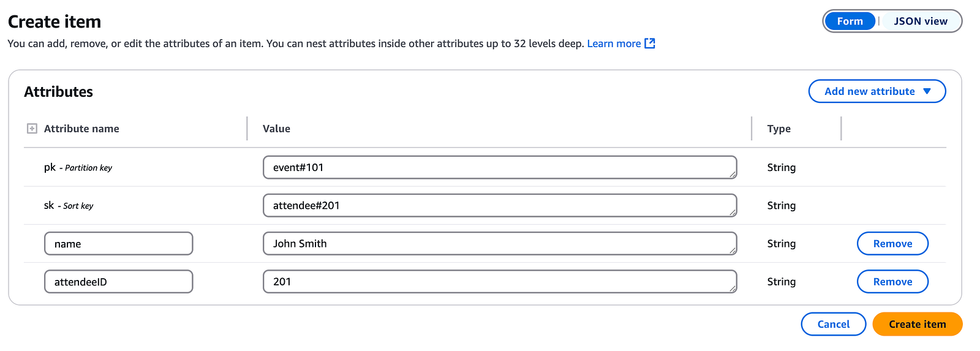Switch to JSON view
The image size is (980, 351).
(920, 21)
